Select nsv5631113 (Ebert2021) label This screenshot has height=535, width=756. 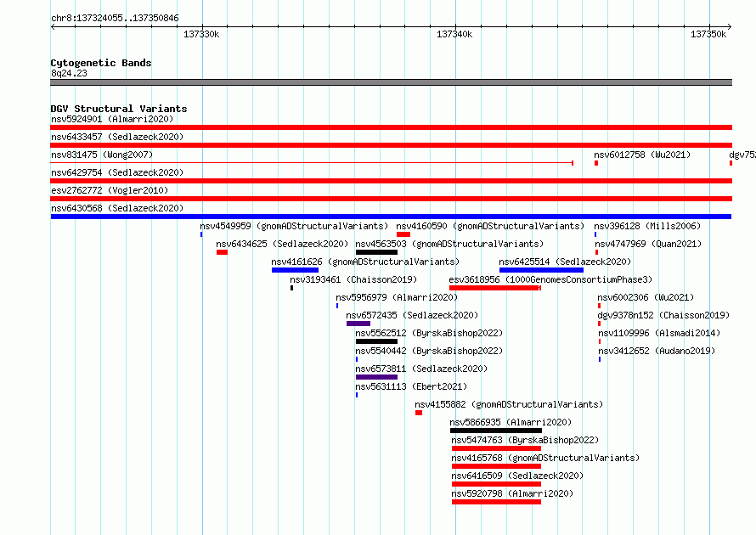coord(411,386)
